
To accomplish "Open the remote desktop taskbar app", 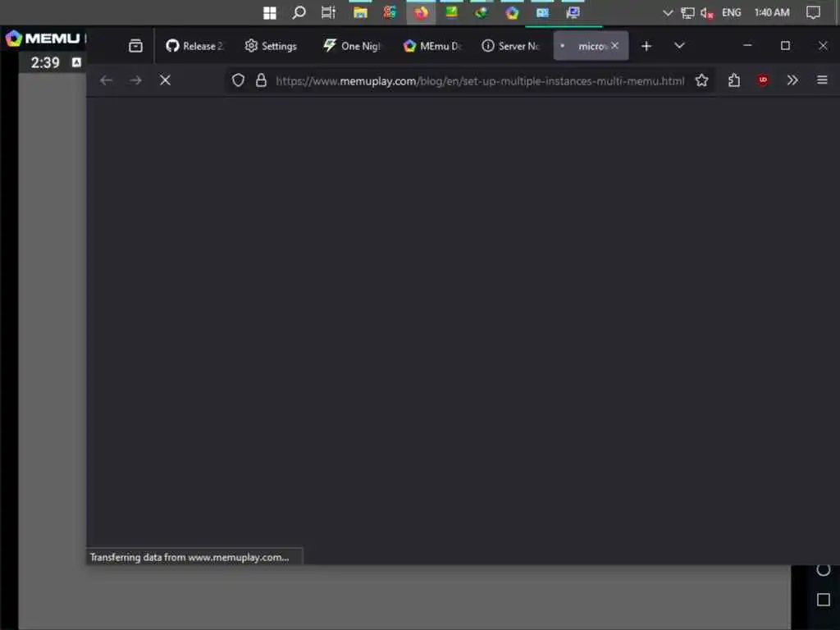I will point(573,12).
